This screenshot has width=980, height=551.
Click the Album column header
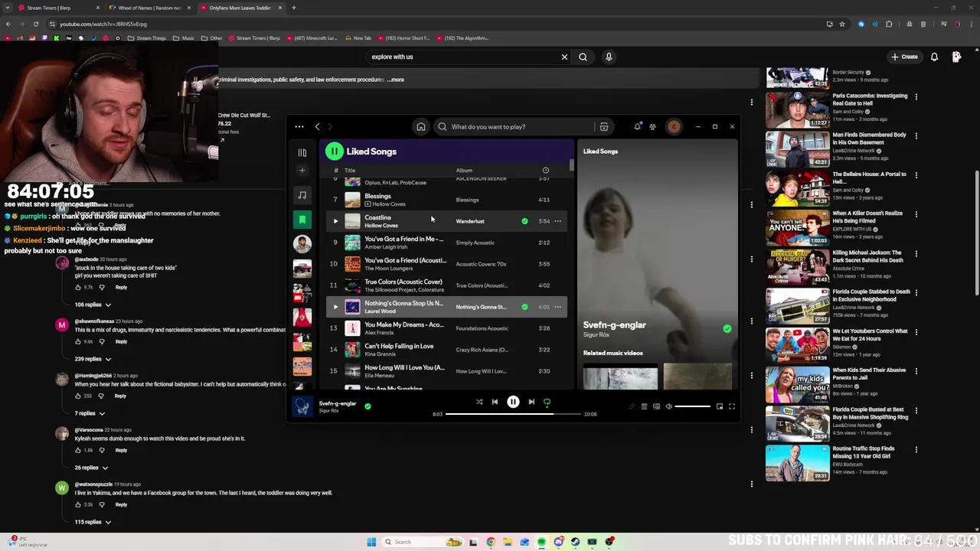pos(464,170)
